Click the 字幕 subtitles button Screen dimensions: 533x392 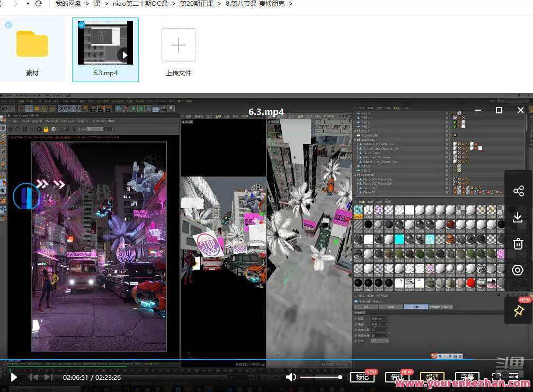(467, 377)
